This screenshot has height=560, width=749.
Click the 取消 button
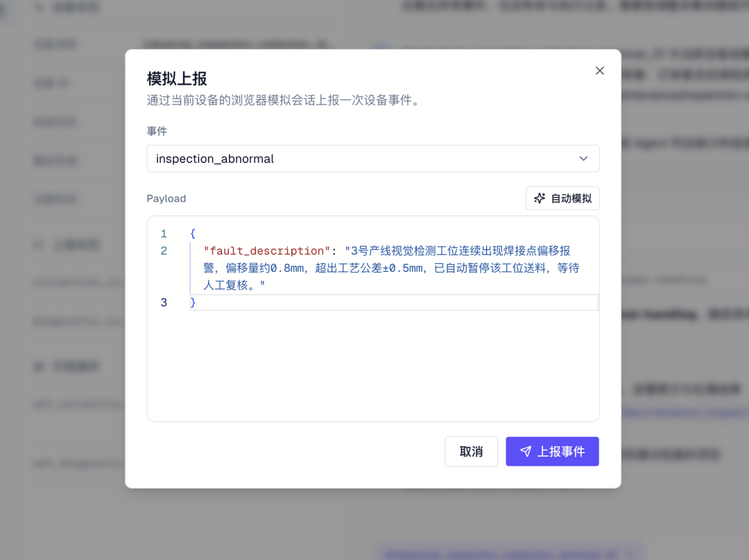(x=471, y=451)
